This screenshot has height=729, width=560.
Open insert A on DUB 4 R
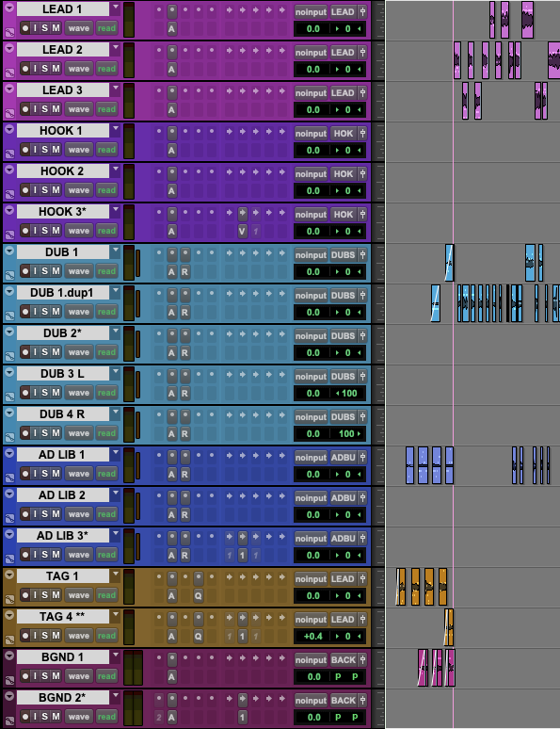click(172, 434)
